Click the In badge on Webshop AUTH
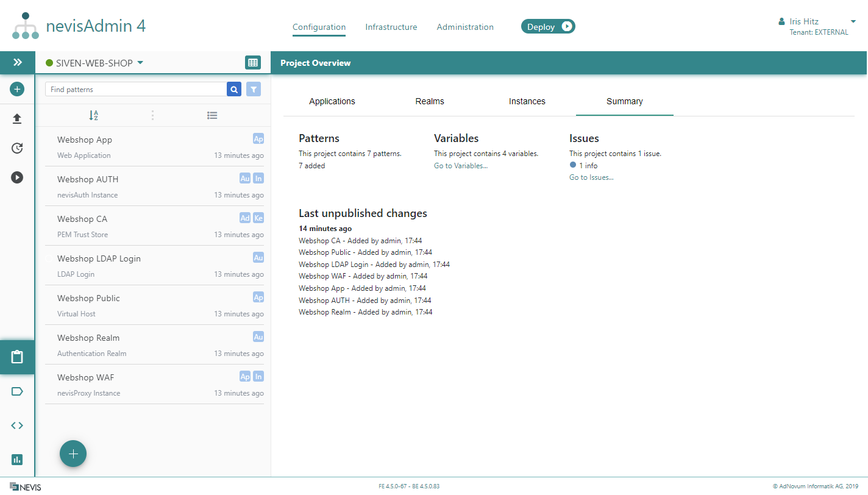Image resolution: width=868 pixels, height=495 pixels. (258, 179)
